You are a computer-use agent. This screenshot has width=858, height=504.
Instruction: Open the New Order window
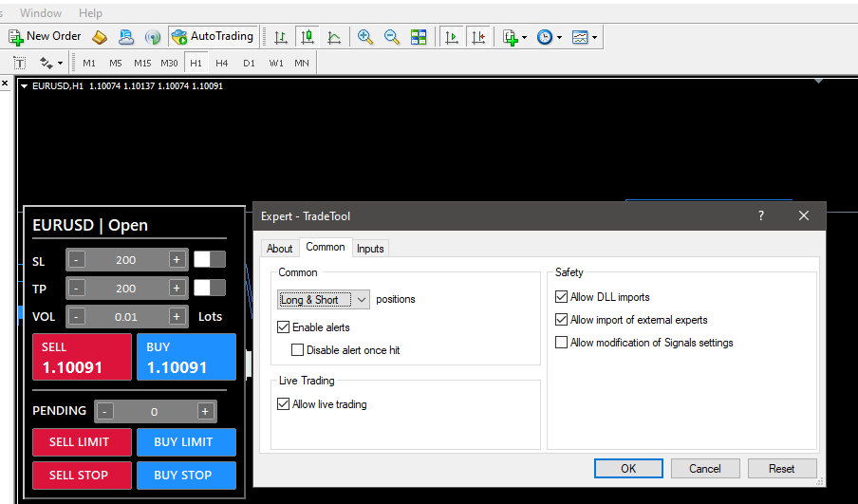(x=45, y=37)
